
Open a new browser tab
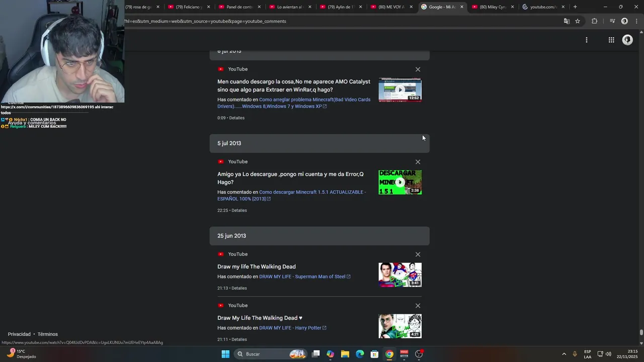(575, 7)
